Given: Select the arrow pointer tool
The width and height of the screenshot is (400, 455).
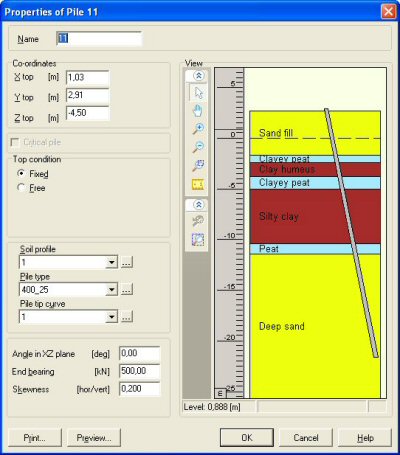Looking at the screenshot, I should [x=198, y=93].
